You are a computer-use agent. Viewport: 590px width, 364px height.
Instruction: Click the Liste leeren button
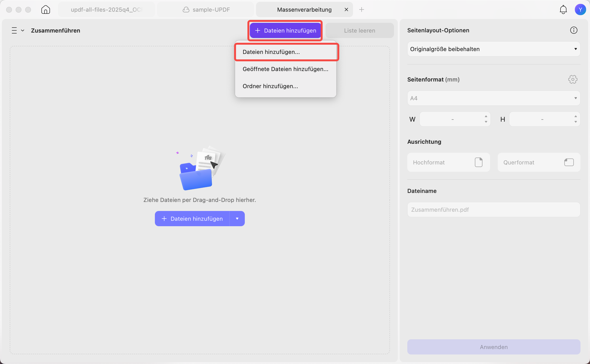[x=359, y=31]
